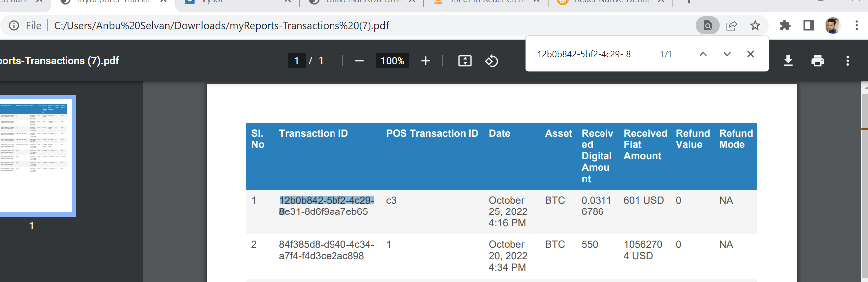Viewport: 868px width, 282px height.
Task: Share this page from the address bar
Action: (x=732, y=25)
